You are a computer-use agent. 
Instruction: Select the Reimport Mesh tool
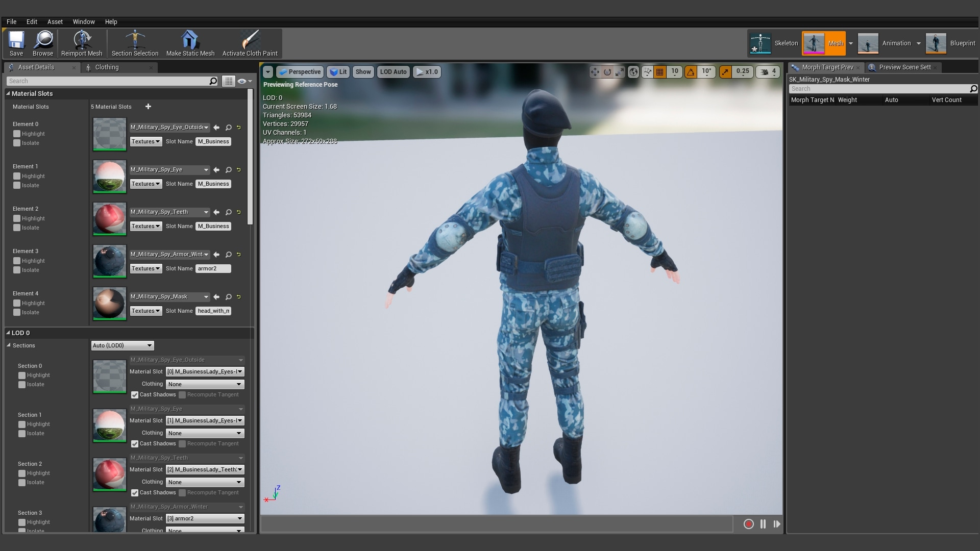[81, 43]
